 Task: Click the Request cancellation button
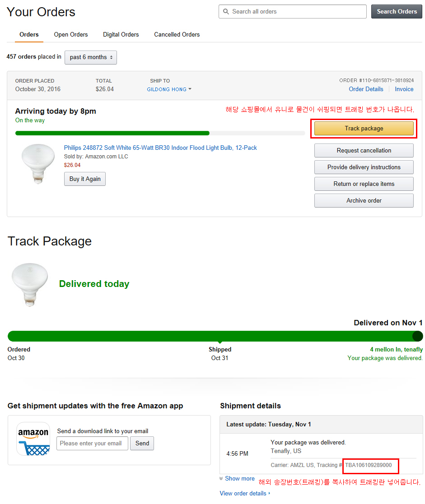coord(364,150)
